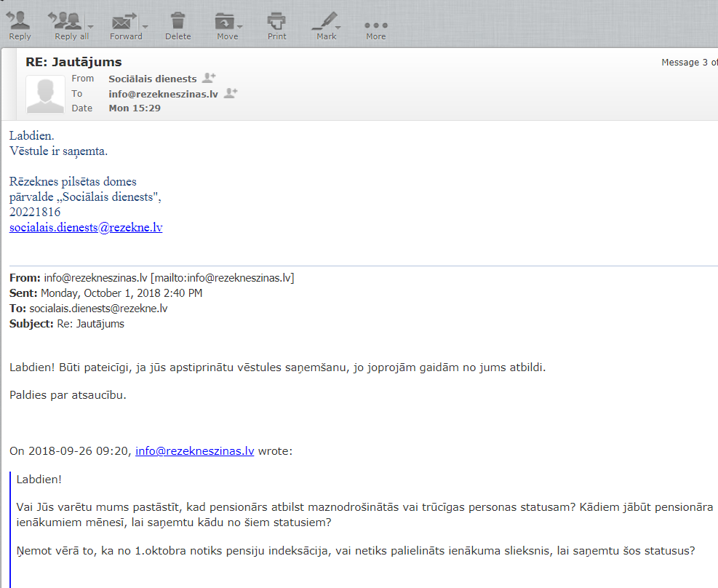Open the Reply all dropdown arrow
The width and height of the screenshot is (718, 588).
tap(91, 26)
